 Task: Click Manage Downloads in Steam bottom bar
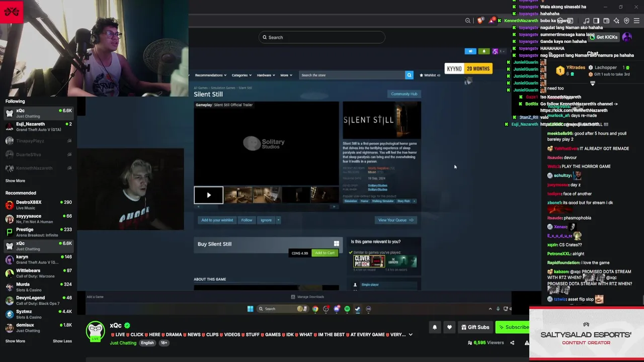click(x=307, y=297)
